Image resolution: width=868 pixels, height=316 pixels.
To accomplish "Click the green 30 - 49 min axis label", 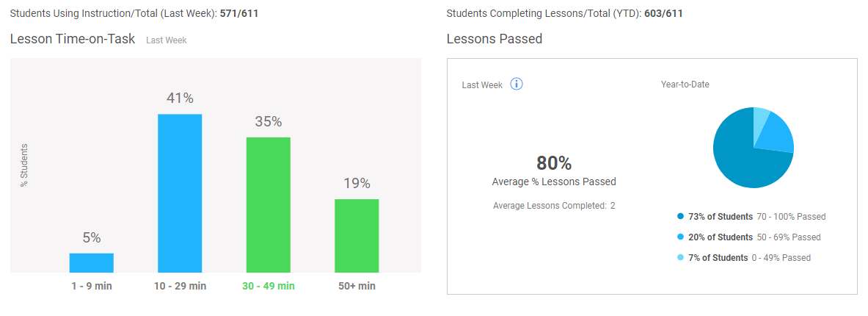I will pos(269,286).
